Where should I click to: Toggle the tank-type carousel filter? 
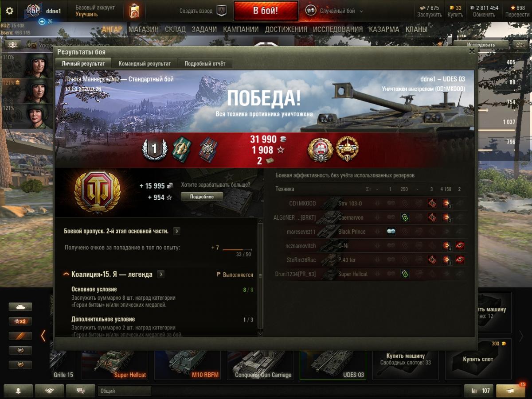[20, 306]
